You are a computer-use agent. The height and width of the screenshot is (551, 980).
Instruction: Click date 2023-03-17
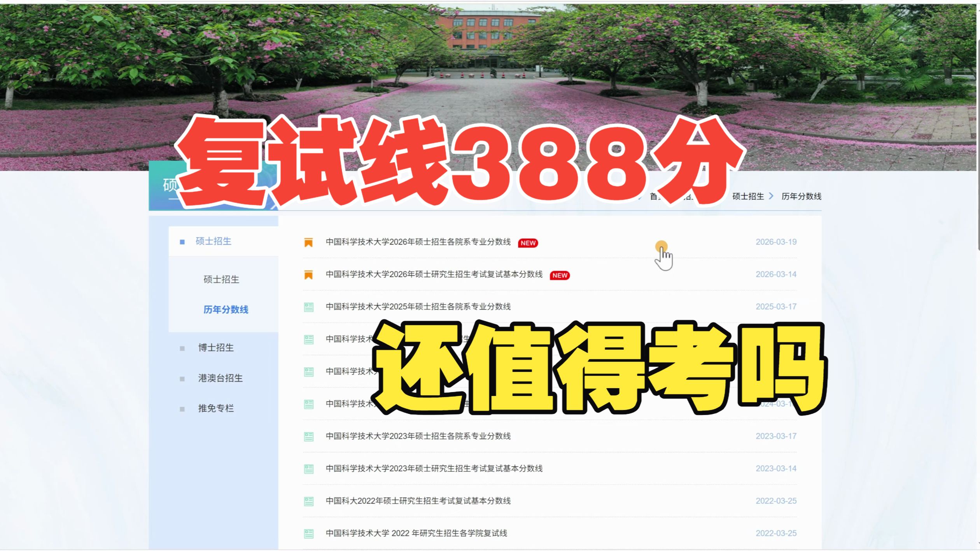(776, 436)
